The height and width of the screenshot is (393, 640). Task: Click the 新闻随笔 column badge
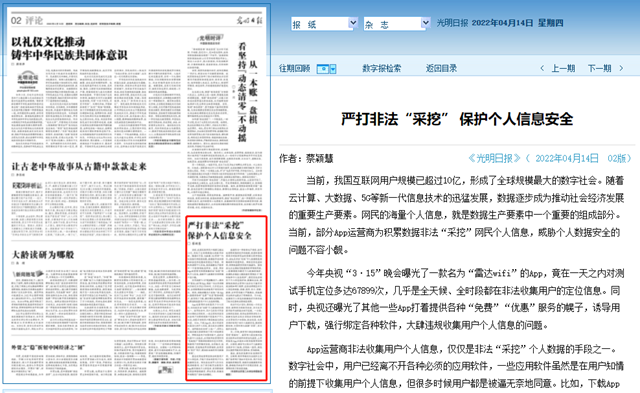point(28,274)
